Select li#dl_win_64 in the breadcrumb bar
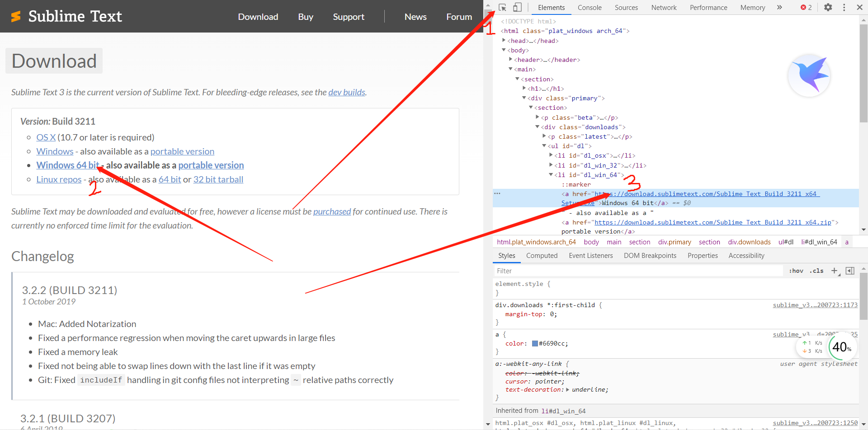 (819, 242)
